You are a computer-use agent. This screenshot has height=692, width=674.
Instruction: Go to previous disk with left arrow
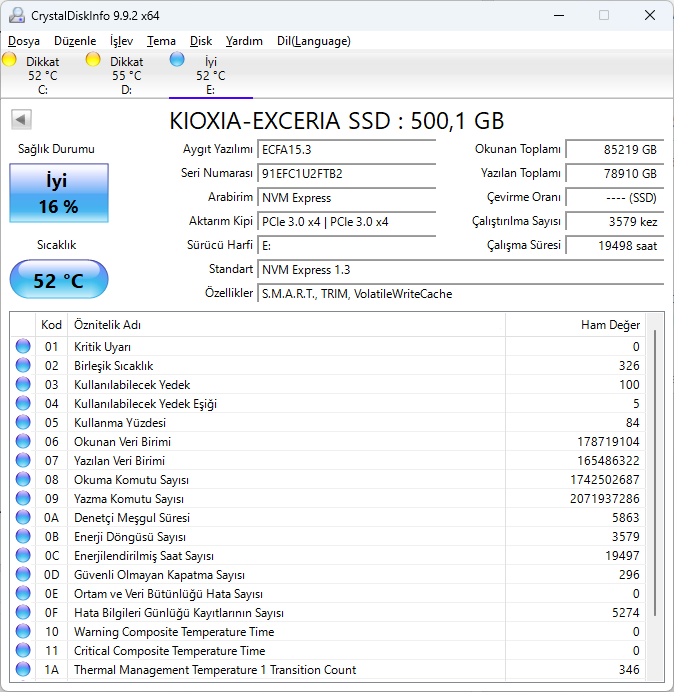click(x=21, y=119)
